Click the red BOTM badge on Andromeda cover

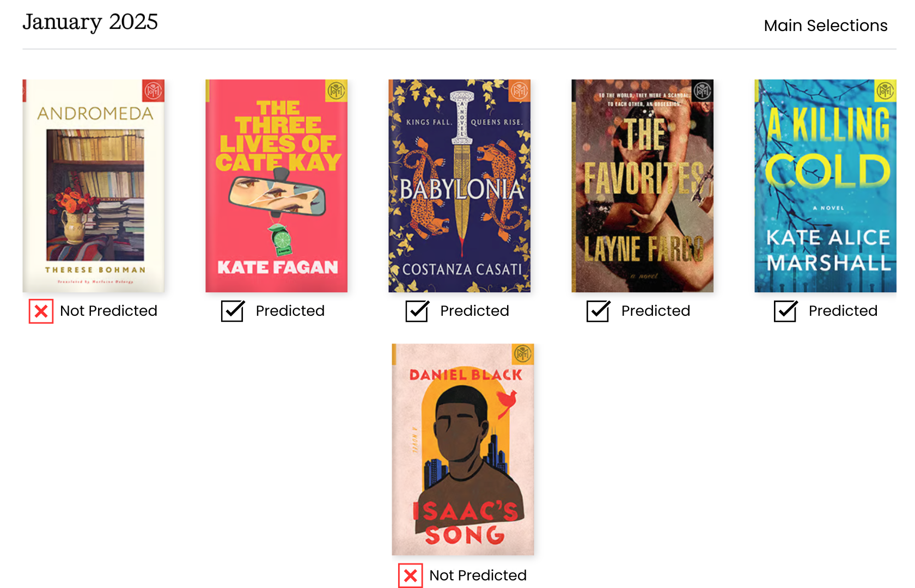[x=153, y=90]
